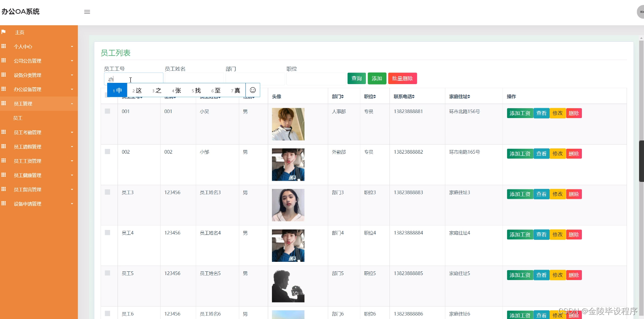Viewport: 644px width, 319px height.
Task: Click the grid icon next to 员工健康管理
Action: point(4,175)
